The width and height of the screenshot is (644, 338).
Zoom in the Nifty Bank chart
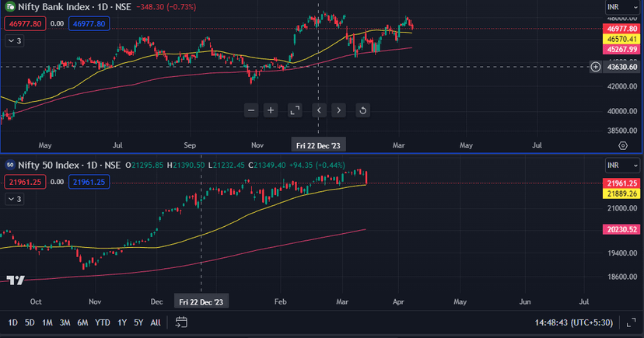coord(271,110)
